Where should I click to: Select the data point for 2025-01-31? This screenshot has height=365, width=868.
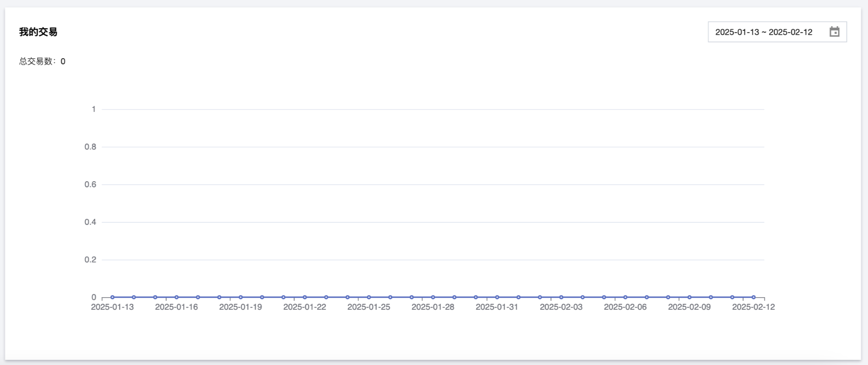point(497,297)
